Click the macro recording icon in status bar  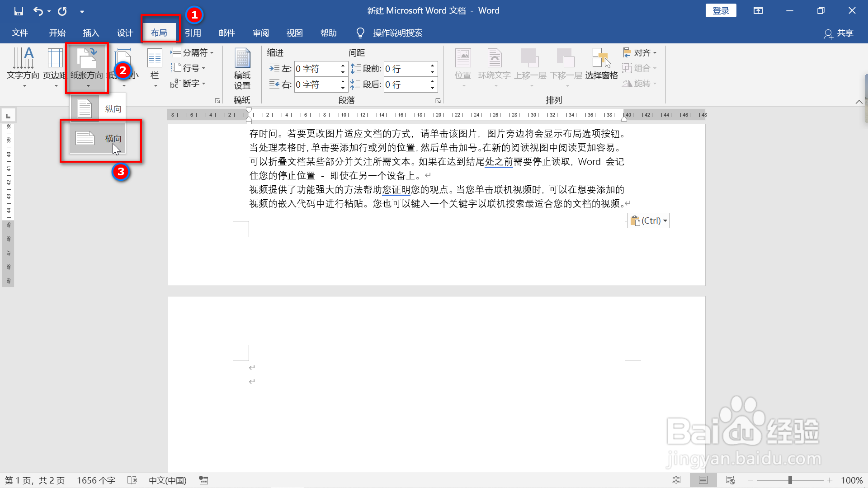tap(203, 480)
